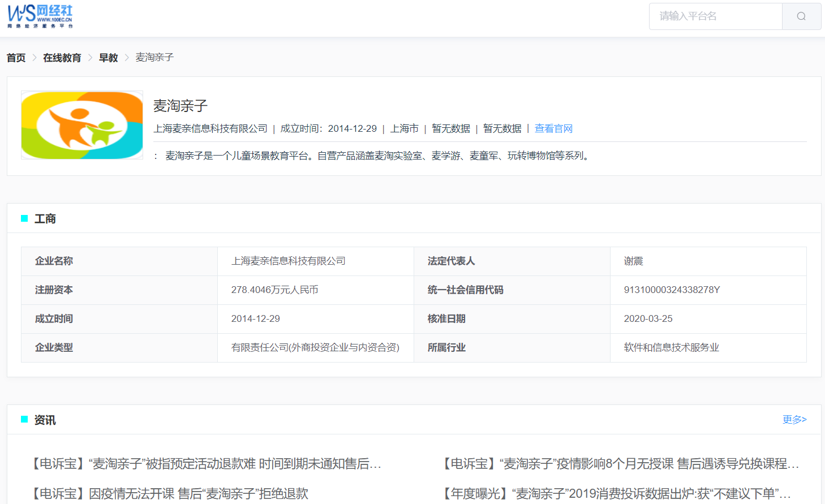
Task: Open 在线教育 breadcrumb link
Action: (62, 58)
